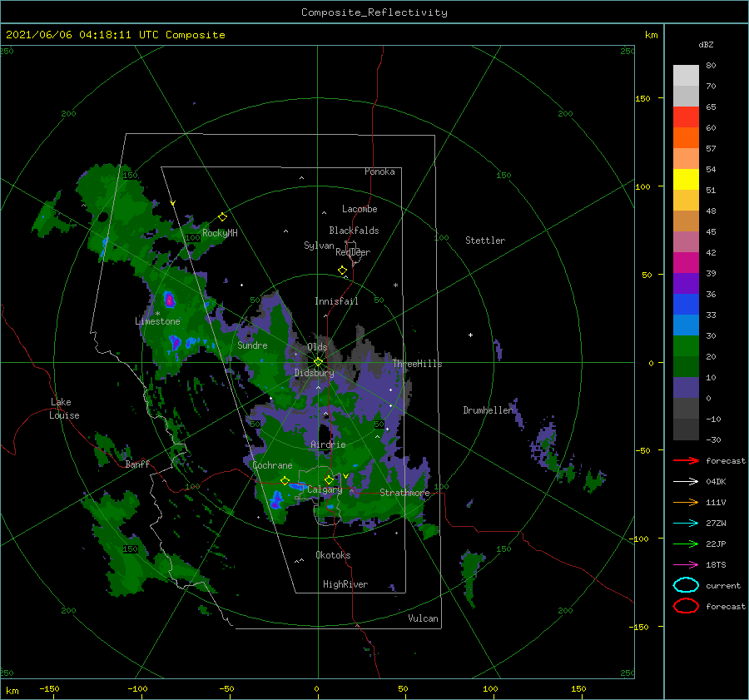Select the Blackfalds label on map

coord(354,231)
